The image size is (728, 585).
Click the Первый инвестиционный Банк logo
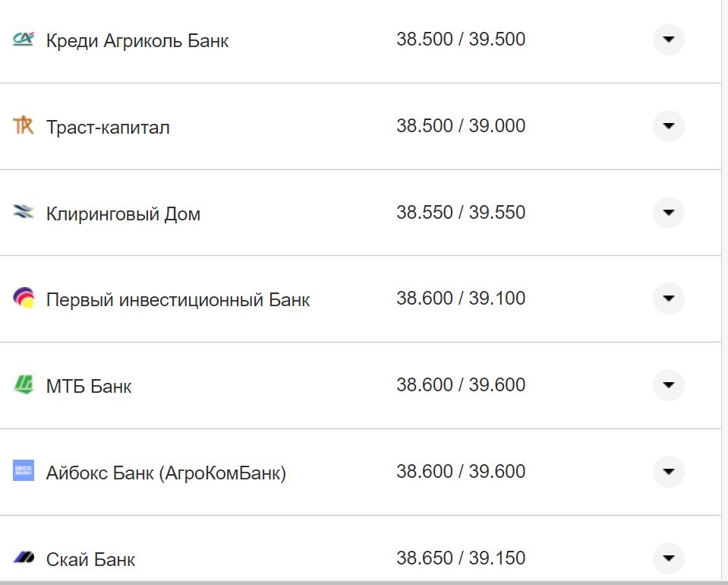pos(24,299)
